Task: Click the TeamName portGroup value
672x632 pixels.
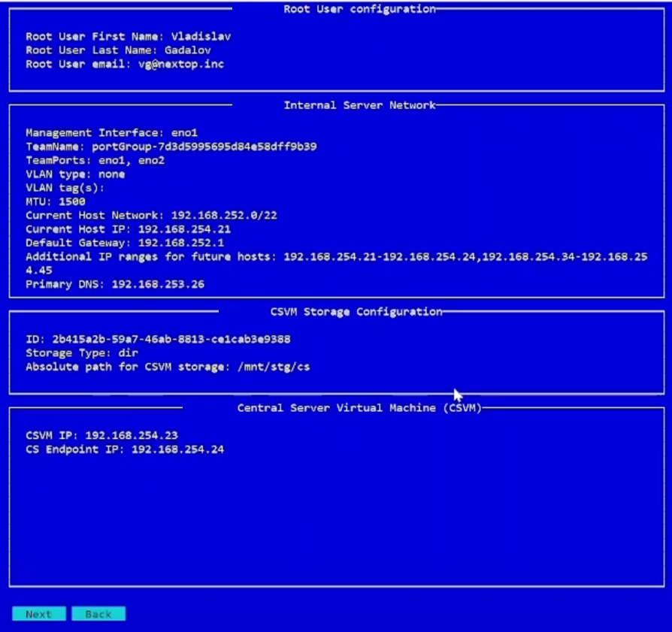Action: pyautogui.click(x=204, y=147)
